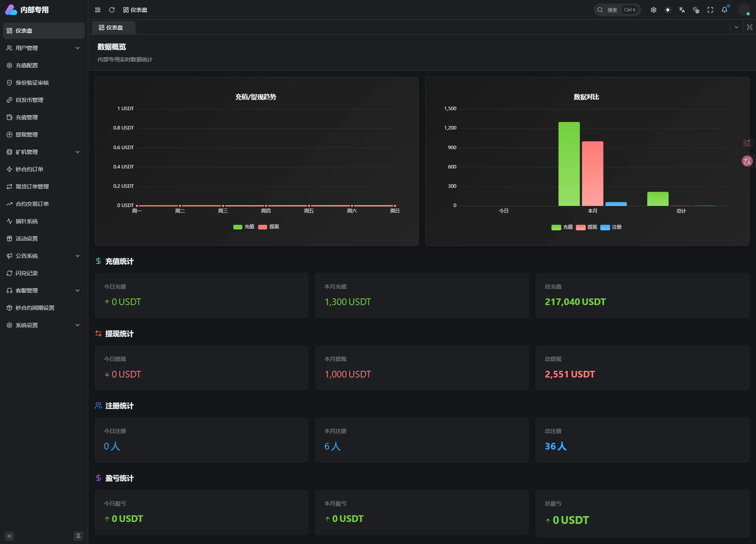This screenshot has width=756, height=544.
Task: Click the search box
Action: (x=617, y=10)
